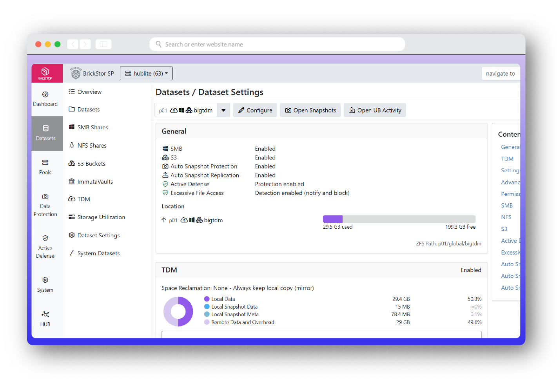Viewport: 557px width, 392px height.
Task: Open S3 Buckets menu item
Action: 87,163
